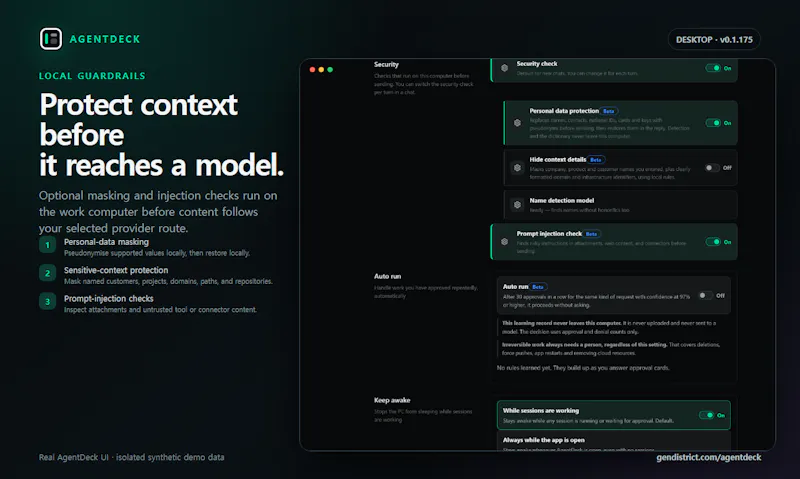800x479 pixels.
Task: Click the Beta badge beside Prompt injection check
Action: tap(591, 234)
